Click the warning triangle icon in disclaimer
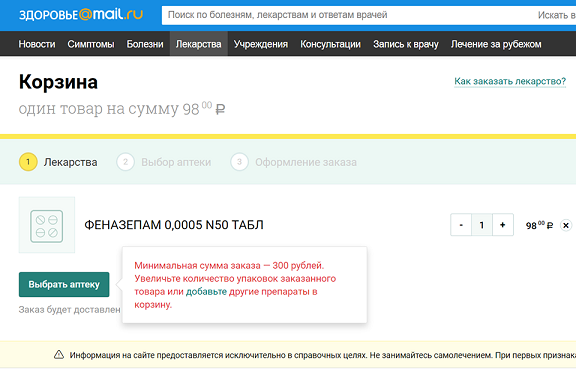This screenshot has width=576, height=374. click(x=59, y=355)
